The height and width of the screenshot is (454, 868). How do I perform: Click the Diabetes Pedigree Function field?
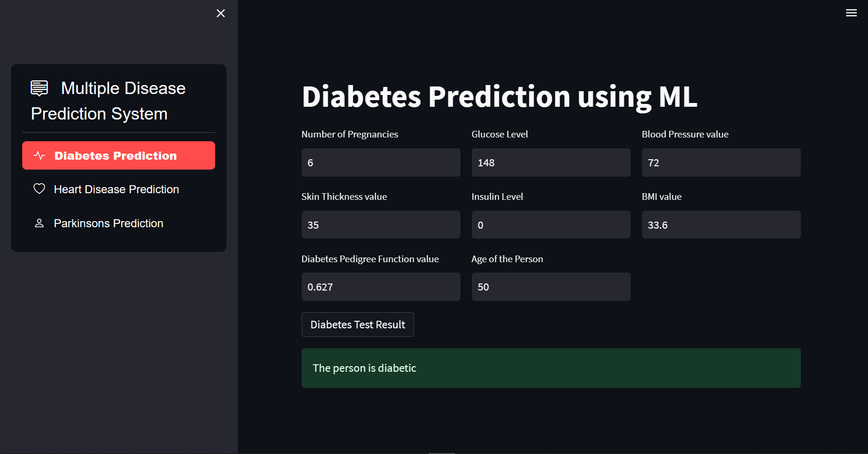[x=381, y=287]
